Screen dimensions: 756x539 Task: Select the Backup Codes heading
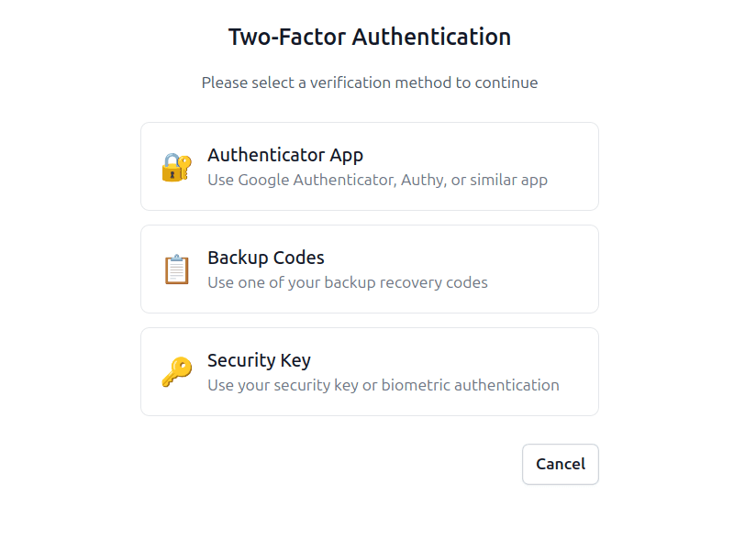coord(266,258)
